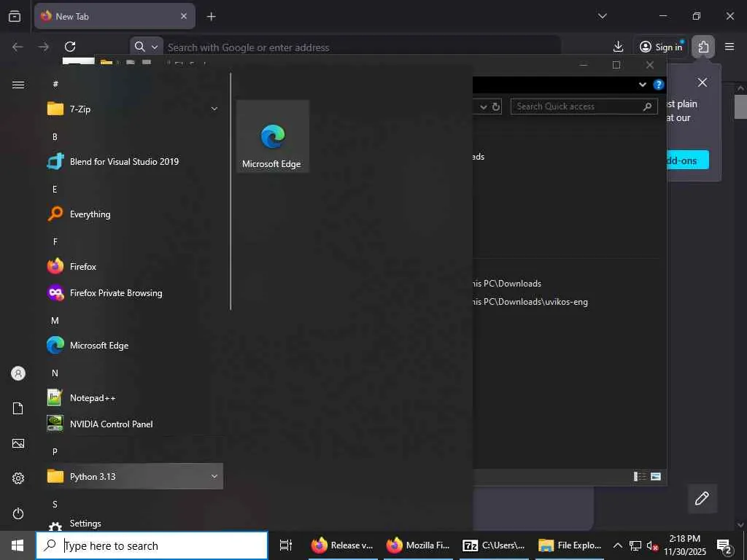The height and width of the screenshot is (560, 747).
Task: Switch to File Explorer on the taskbar
Action: pos(570,545)
